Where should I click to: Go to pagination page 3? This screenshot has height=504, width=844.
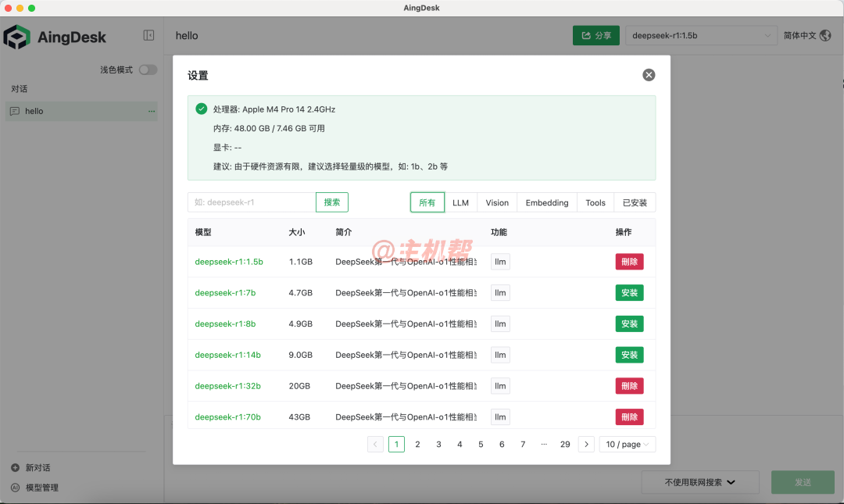(x=438, y=445)
